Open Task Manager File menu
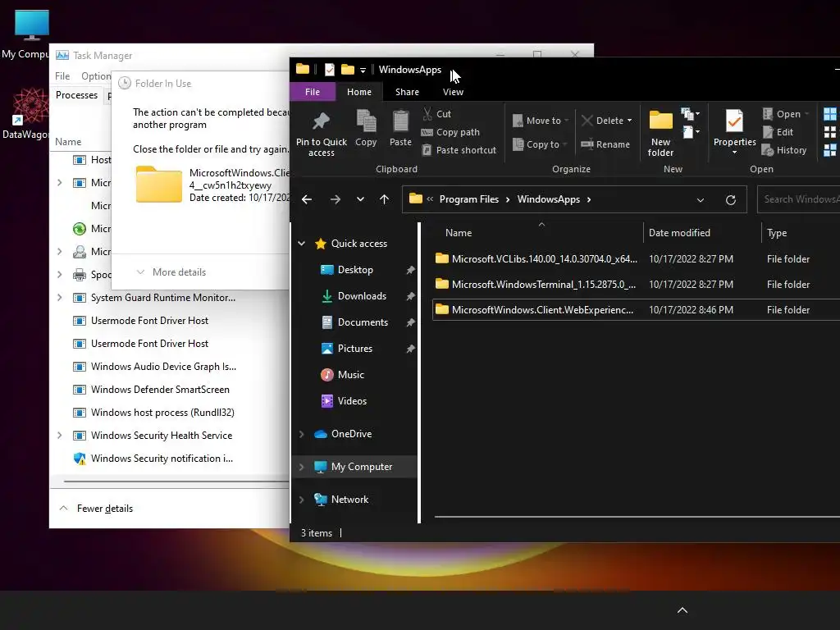This screenshot has width=840, height=630. (62, 76)
